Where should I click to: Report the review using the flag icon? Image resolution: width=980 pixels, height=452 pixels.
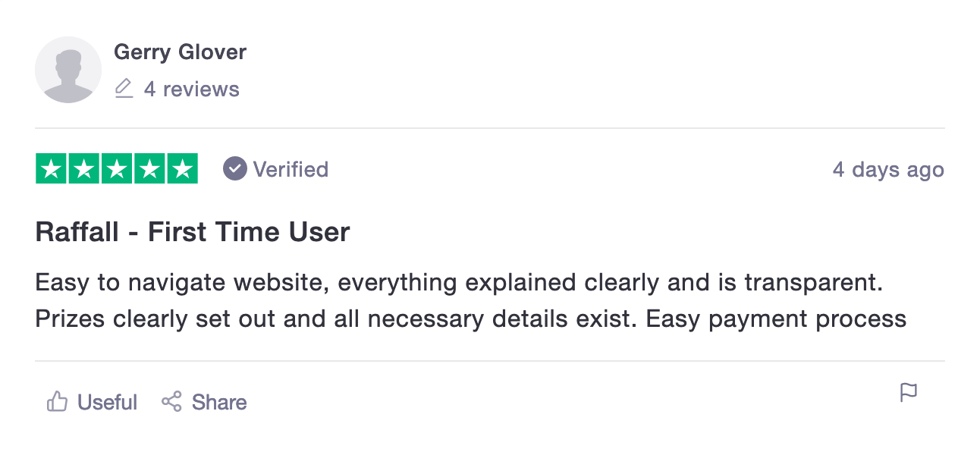click(908, 393)
